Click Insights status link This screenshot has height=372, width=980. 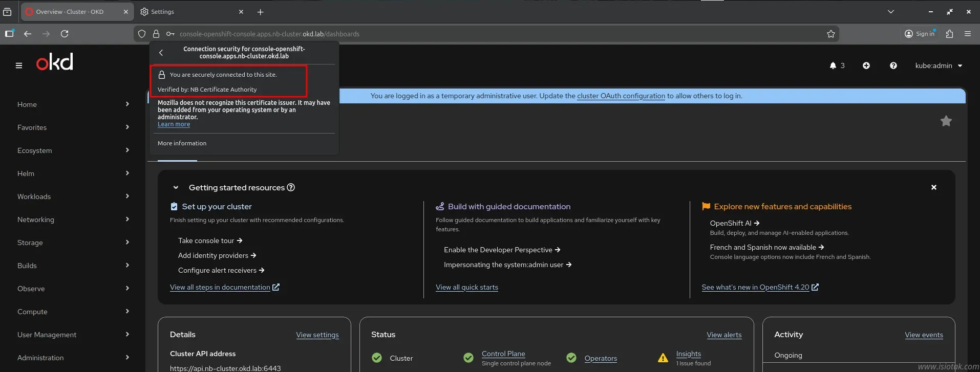688,354
